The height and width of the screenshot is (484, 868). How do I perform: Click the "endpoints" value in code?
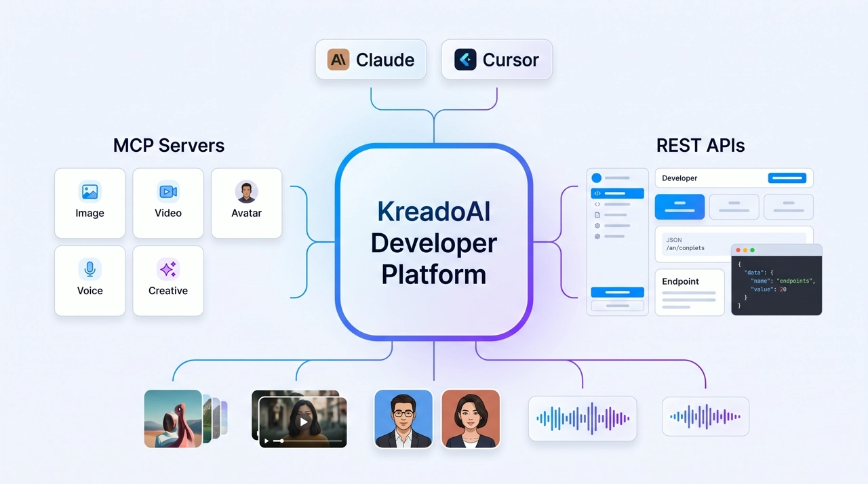(x=796, y=281)
